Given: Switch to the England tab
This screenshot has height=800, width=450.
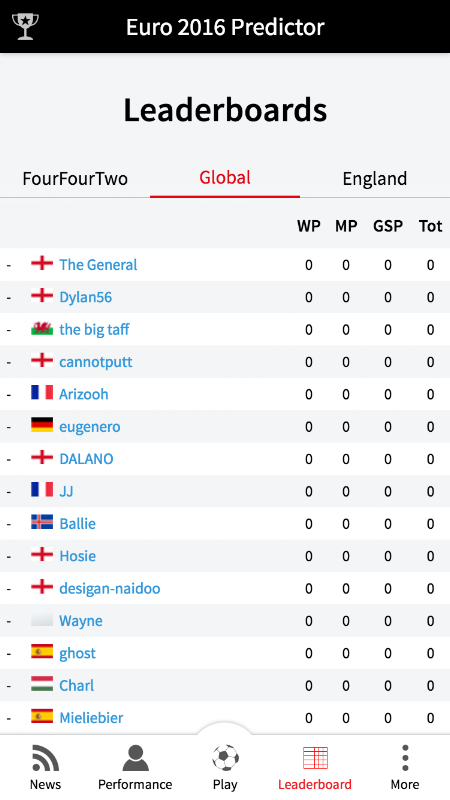Looking at the screenshot, I should [x=375, y=179].
